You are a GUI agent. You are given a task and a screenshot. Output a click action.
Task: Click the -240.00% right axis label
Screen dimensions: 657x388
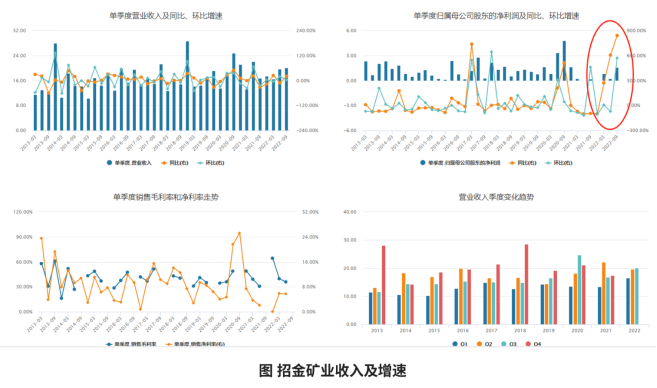(x=307, y=130)
